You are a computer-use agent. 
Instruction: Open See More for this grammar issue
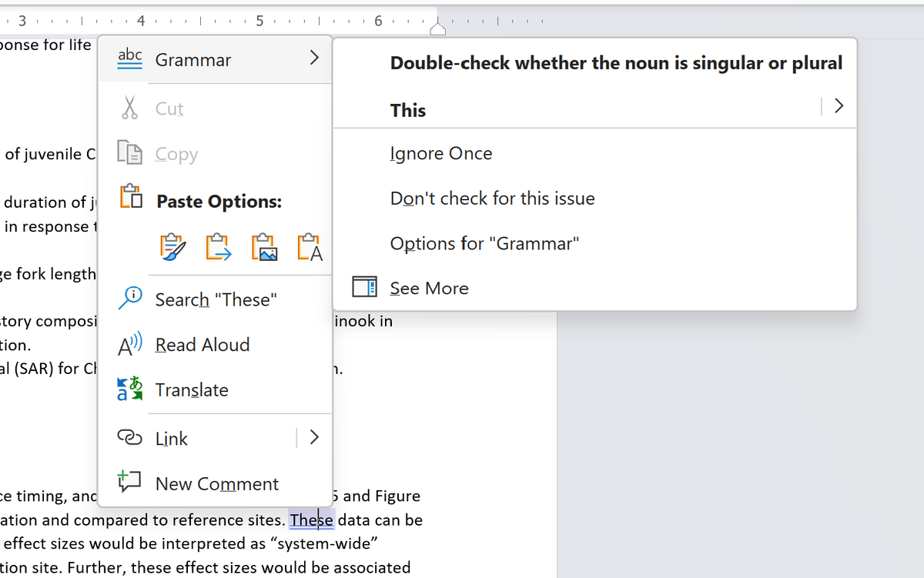429,289
